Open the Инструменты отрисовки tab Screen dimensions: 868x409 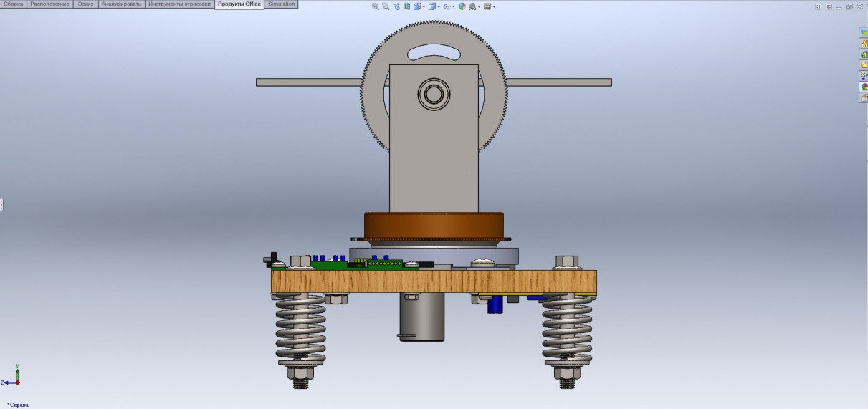(x=180, y=4)
